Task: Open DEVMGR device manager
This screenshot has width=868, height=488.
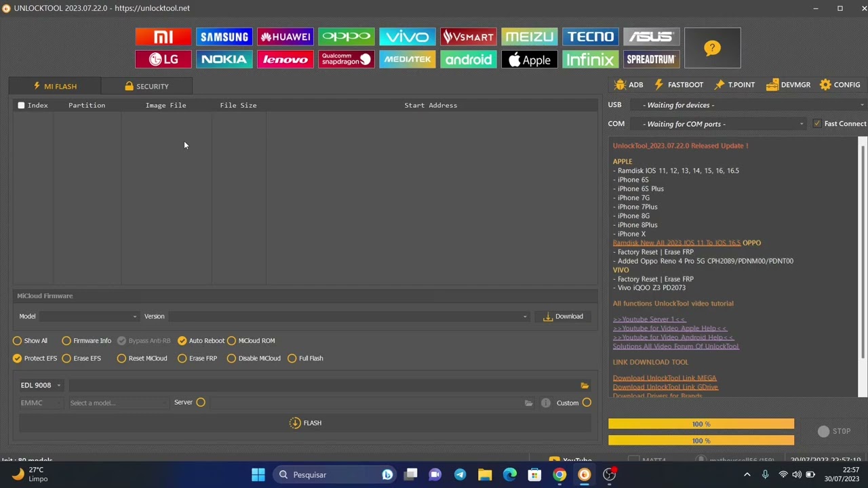Action: [788, 85]
